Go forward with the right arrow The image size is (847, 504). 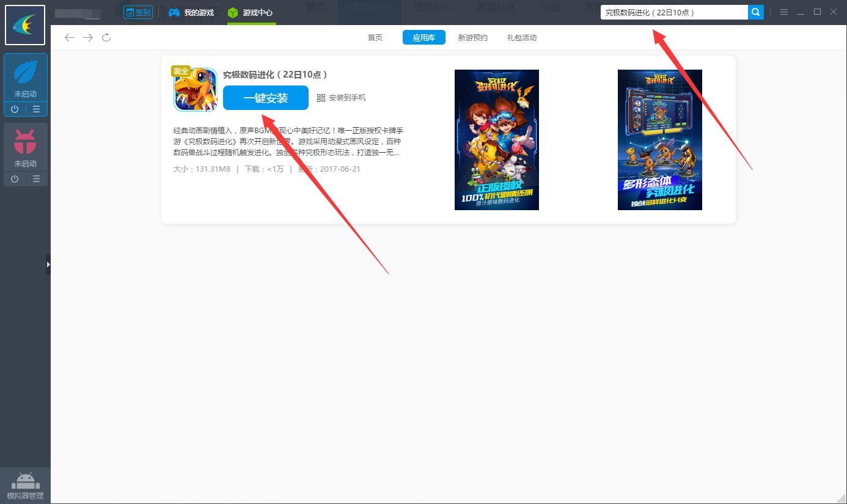pos(88,38)
